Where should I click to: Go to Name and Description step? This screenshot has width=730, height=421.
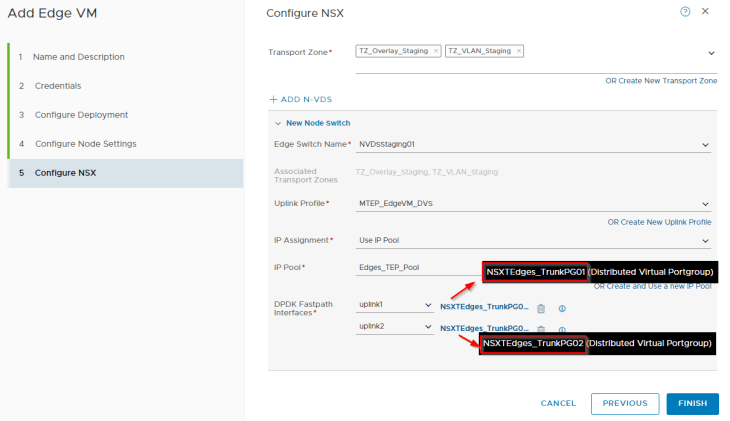pos(78,57)
